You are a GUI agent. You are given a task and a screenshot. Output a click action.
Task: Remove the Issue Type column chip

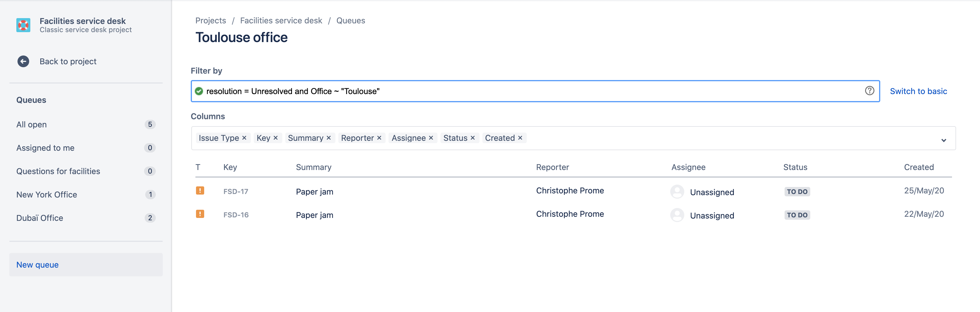pos(245,138)
